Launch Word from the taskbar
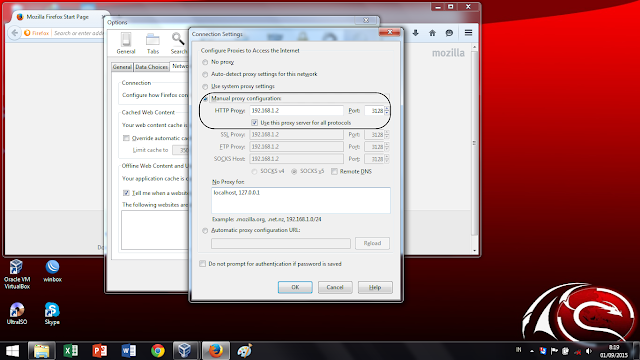Image resolution: width=640 pixels, height=360 pixels. click(129, 351)
